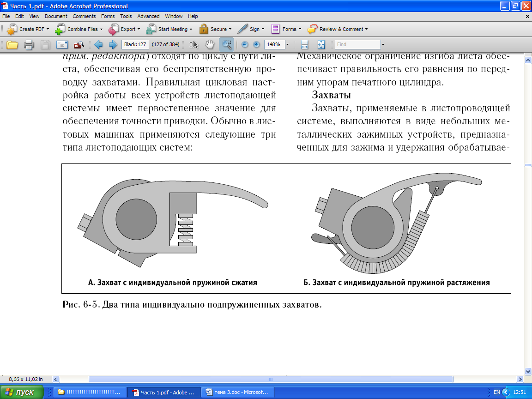Click the Email envelope icon
Image resolution: width=532 pixels, height=399 pixels.
pyautogui.click(x=62, y=44)
